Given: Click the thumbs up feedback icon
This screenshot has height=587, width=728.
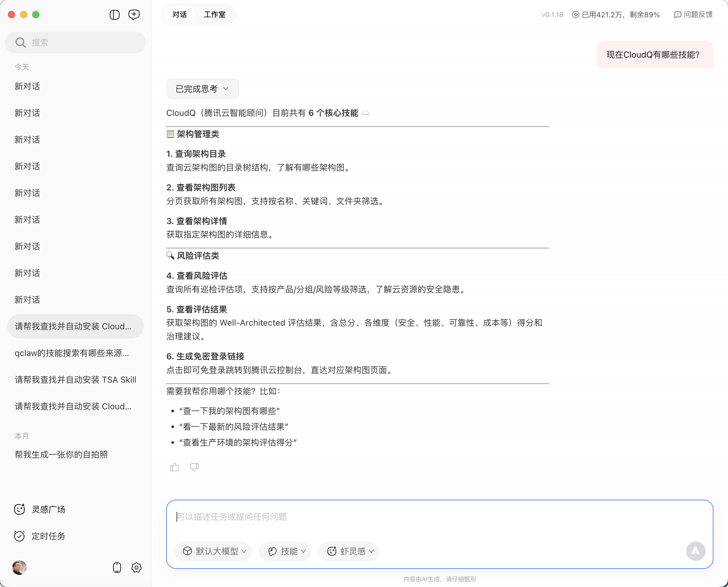Looking at the screenshot, I should [174, 467].
